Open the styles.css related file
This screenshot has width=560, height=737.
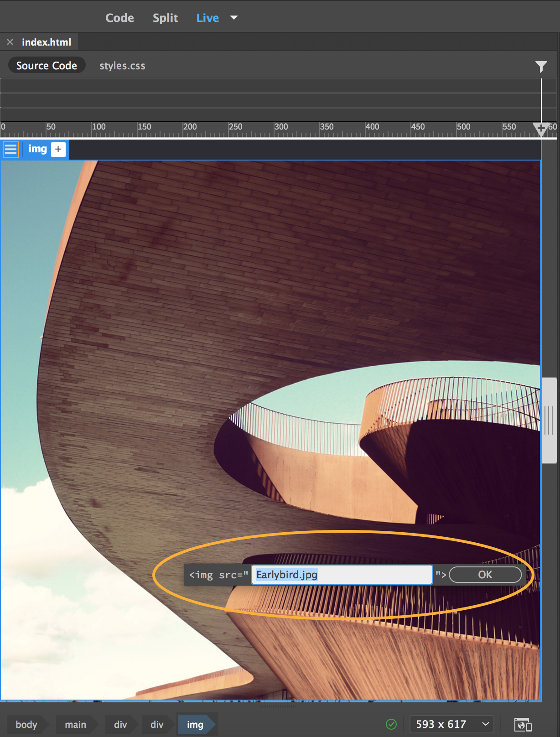click(x=122, y=66)
